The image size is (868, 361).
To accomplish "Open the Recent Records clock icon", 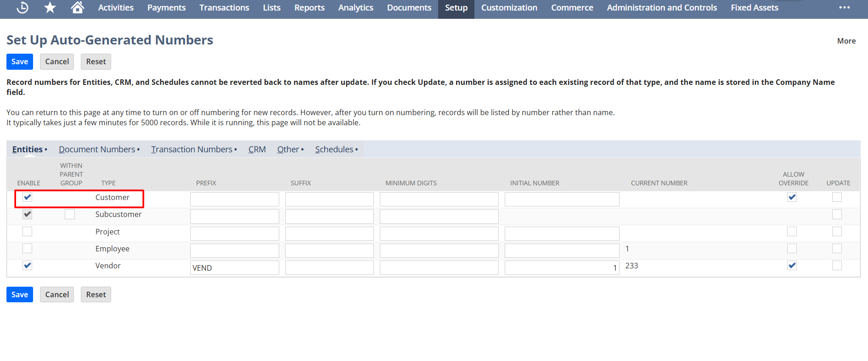I will point(22,8).
